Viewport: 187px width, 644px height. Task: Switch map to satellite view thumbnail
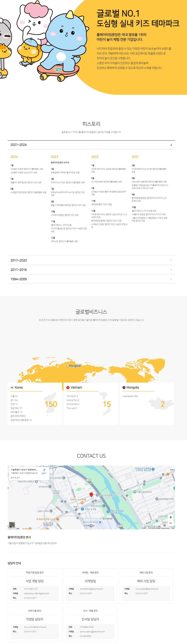[x=12, y=525]
